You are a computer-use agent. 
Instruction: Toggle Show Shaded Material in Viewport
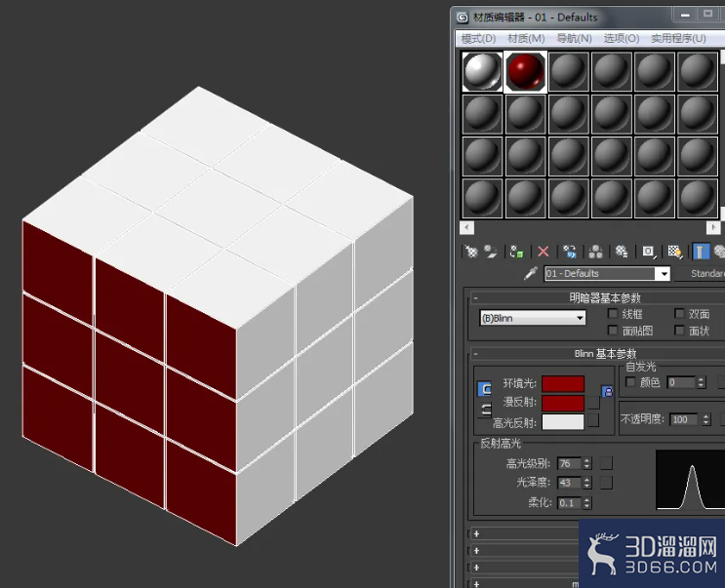pos(674,252)
